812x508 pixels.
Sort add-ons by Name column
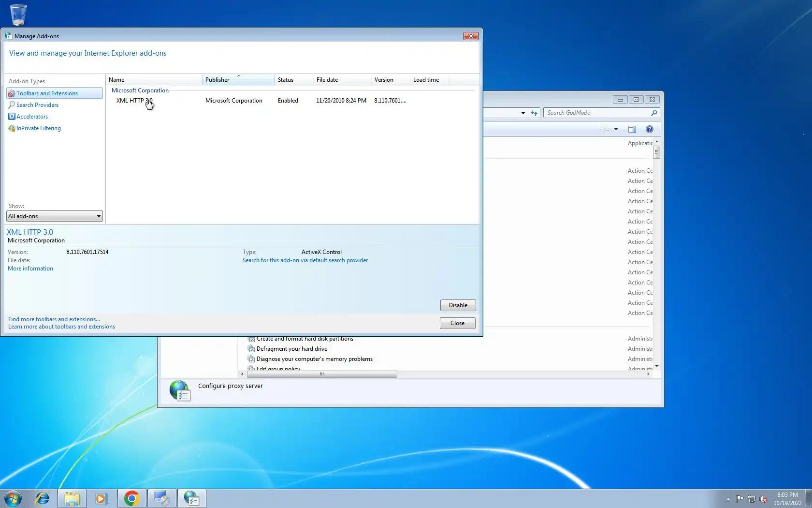tap(154, 80)
